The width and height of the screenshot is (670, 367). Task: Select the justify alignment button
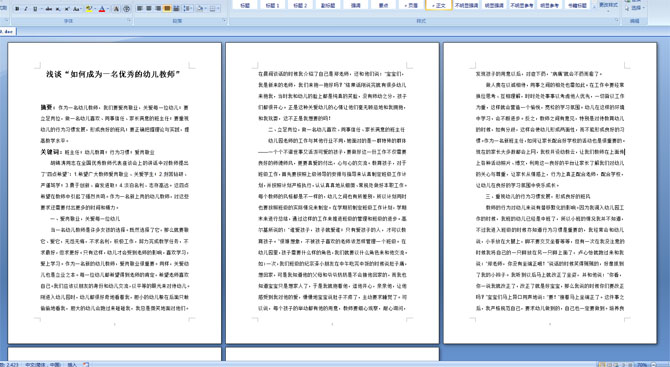coord(167,8)
